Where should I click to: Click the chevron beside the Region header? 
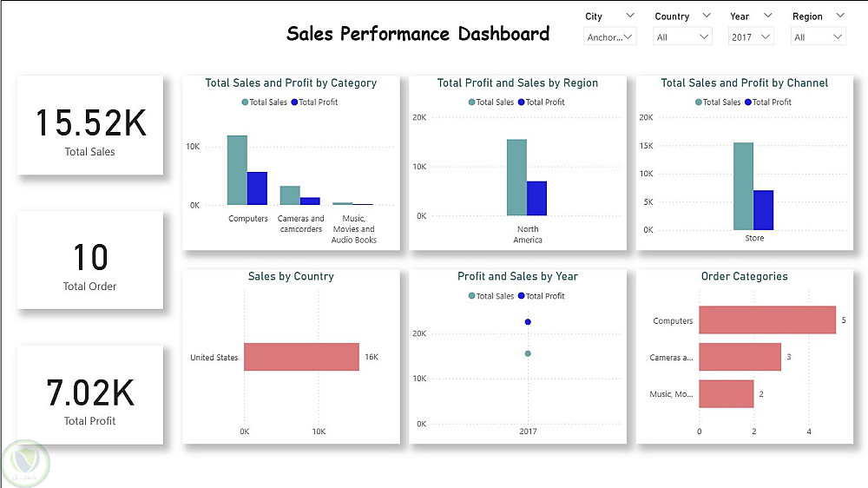[839, 16]
